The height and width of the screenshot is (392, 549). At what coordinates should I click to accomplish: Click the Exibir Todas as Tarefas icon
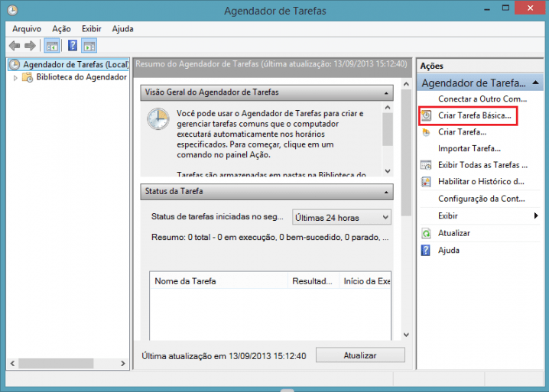pyautogui.click(x=426, y=165)
